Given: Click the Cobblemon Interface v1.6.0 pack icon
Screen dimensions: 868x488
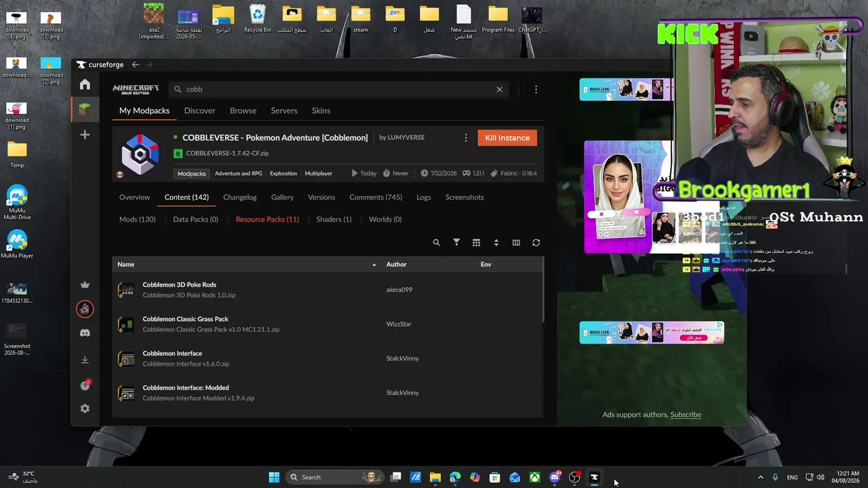Looking at the screenshot, I should click(x=126, y=359).
